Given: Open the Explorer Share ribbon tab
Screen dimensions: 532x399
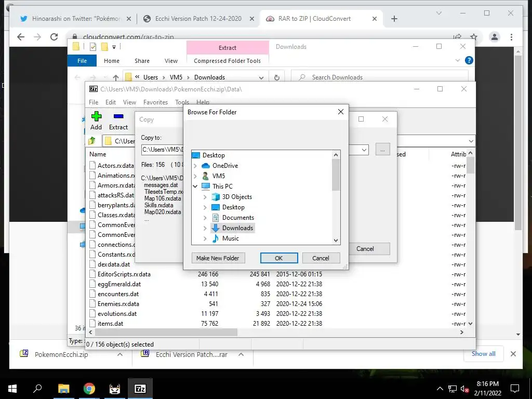Looking at the screenshot, I should [142, 61].
